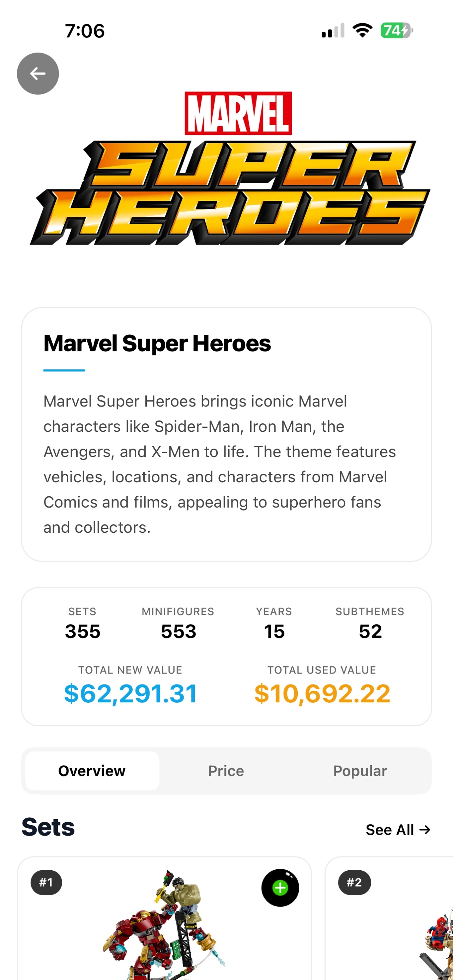Tap the Total New Value amount

point(131,693)
